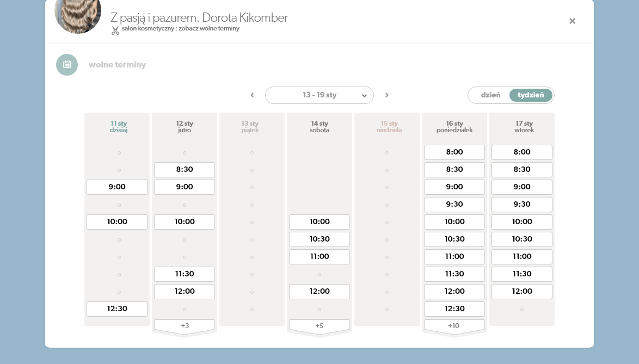The width and height of the screenshot is (639, 364).
Task: Book 8:30 slot for jutro
Action: point(185,169)
